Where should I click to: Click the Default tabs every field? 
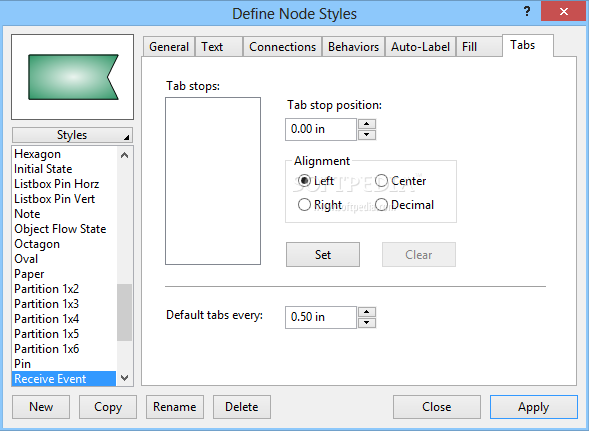321,317
